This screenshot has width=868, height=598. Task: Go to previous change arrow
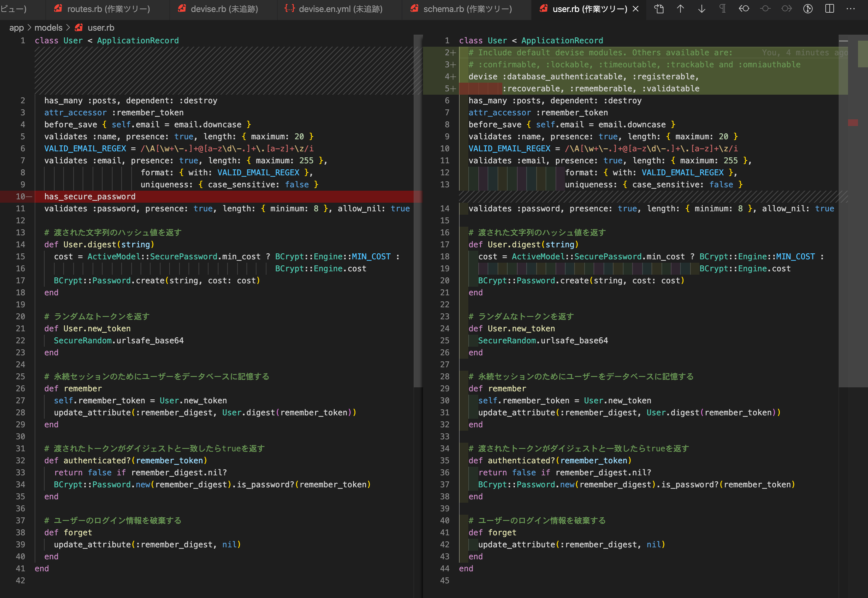point(680,9)
